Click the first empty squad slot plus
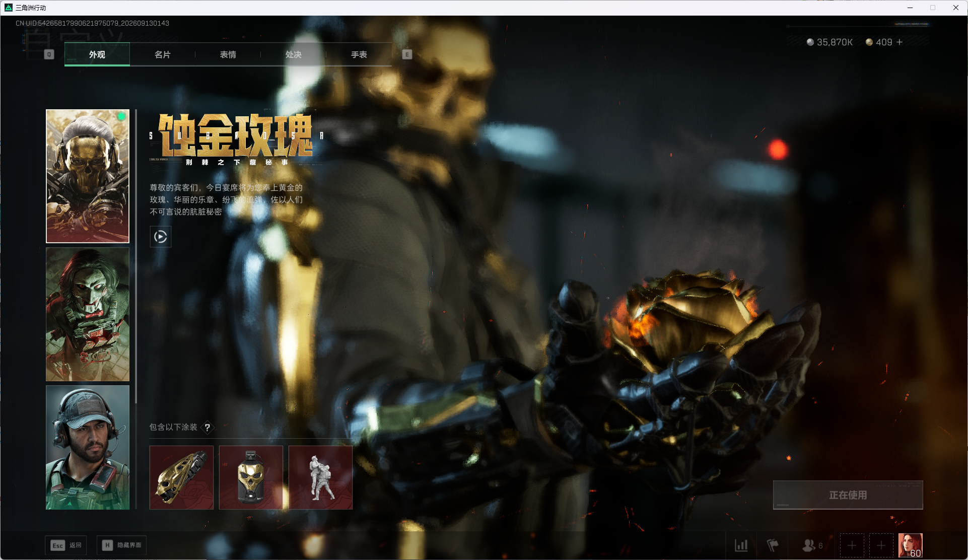 pyautogui.click(x=852, y=545)
